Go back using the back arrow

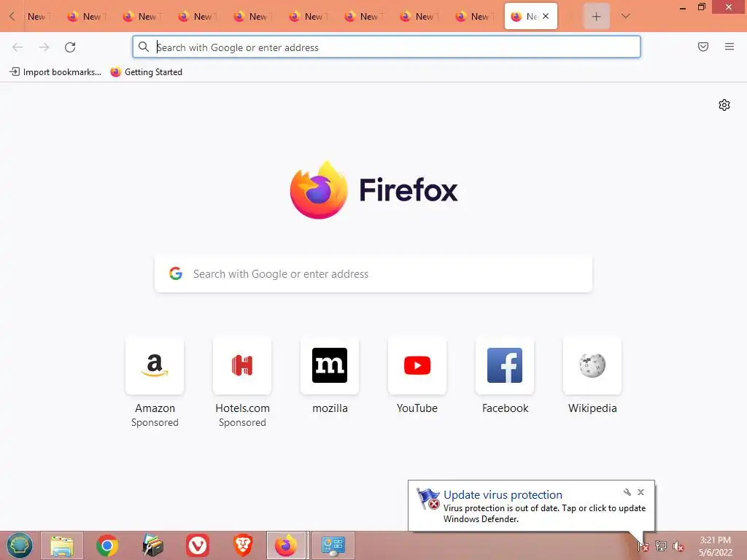point(18,47)
